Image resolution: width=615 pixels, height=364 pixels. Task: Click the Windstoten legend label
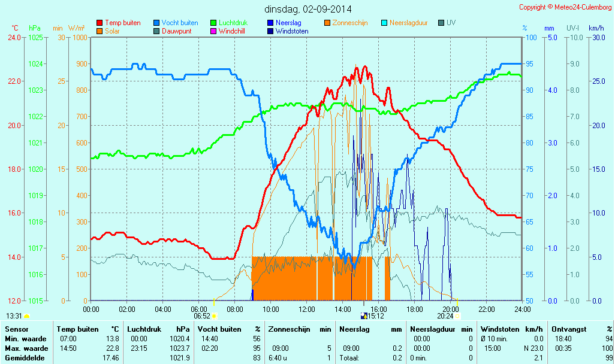point(292,31)
